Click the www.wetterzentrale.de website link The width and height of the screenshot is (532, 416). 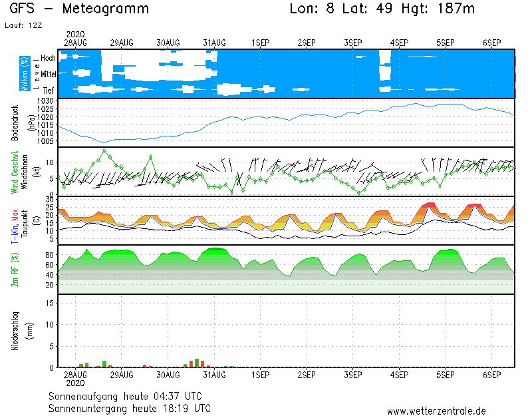tap(436, 411)
